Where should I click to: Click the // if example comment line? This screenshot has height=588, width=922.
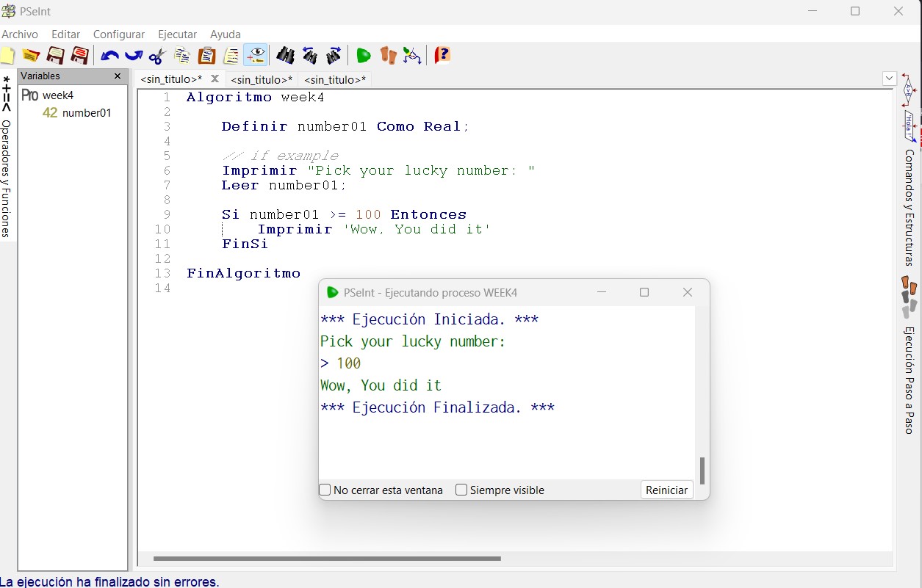280,156
